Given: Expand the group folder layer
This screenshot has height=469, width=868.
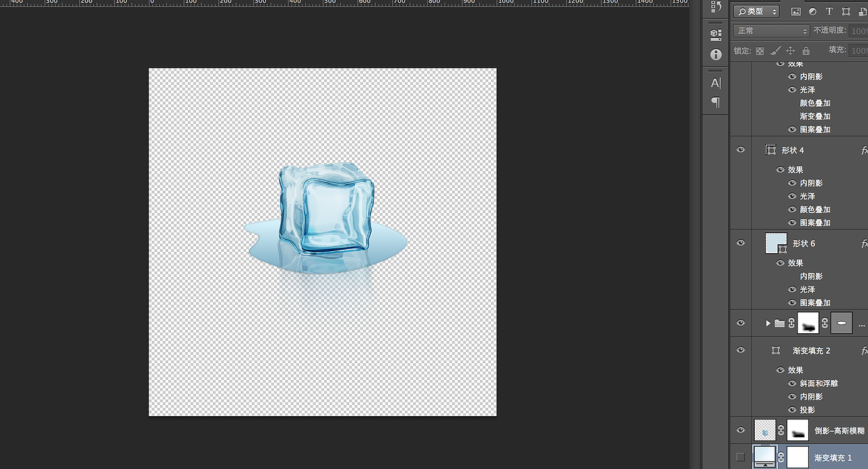Looking at the screenshot, I should coord(768,323).
